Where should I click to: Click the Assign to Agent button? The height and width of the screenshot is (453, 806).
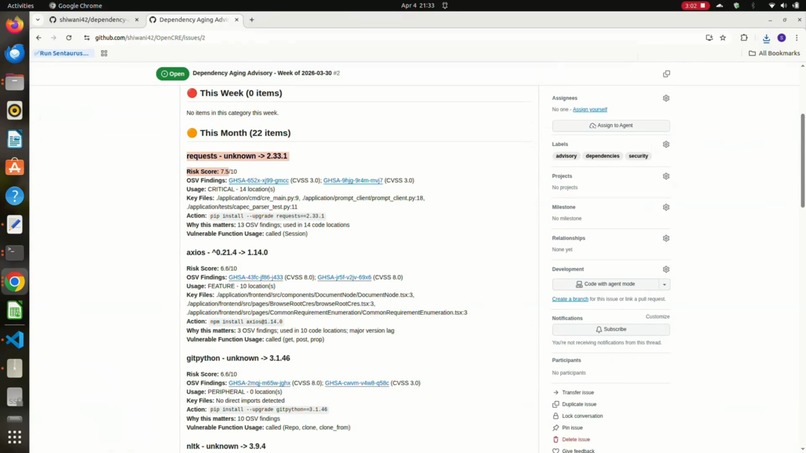point(611,125)
